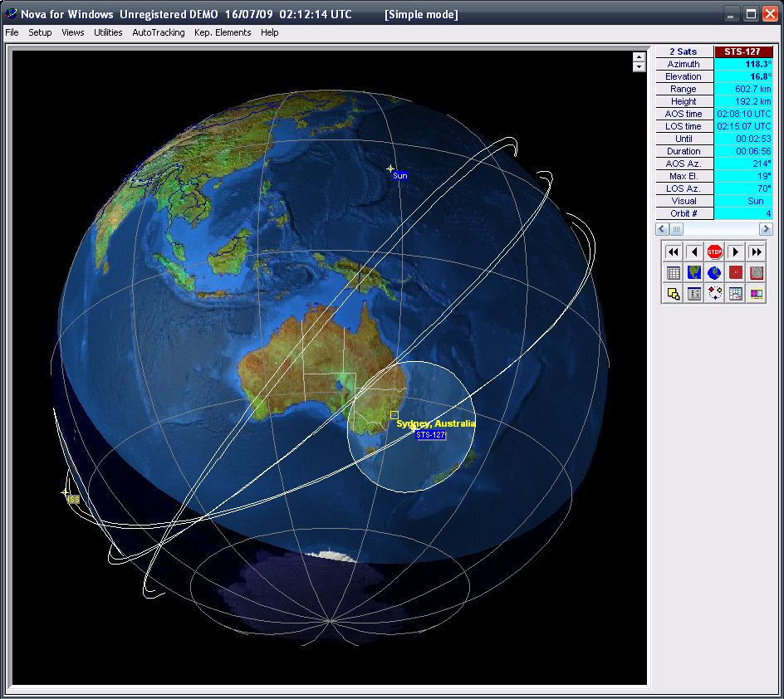Click the magenta circle display icon
This screenshot has width=784, height=699.
click(757, 294)
